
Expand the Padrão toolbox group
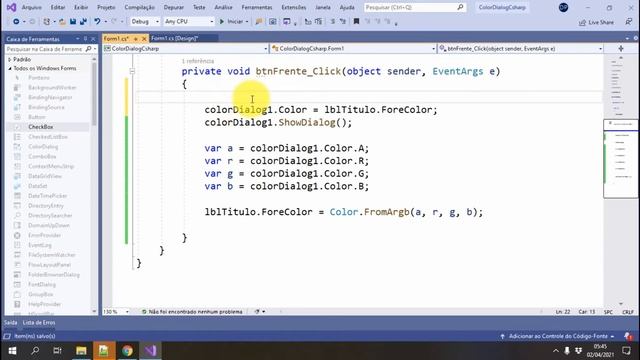9,59
